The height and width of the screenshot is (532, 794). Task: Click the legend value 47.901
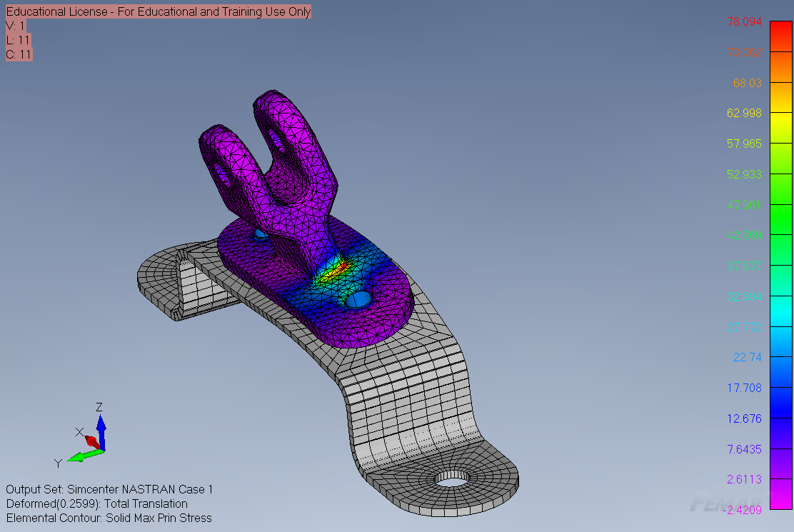click(744, 205)
